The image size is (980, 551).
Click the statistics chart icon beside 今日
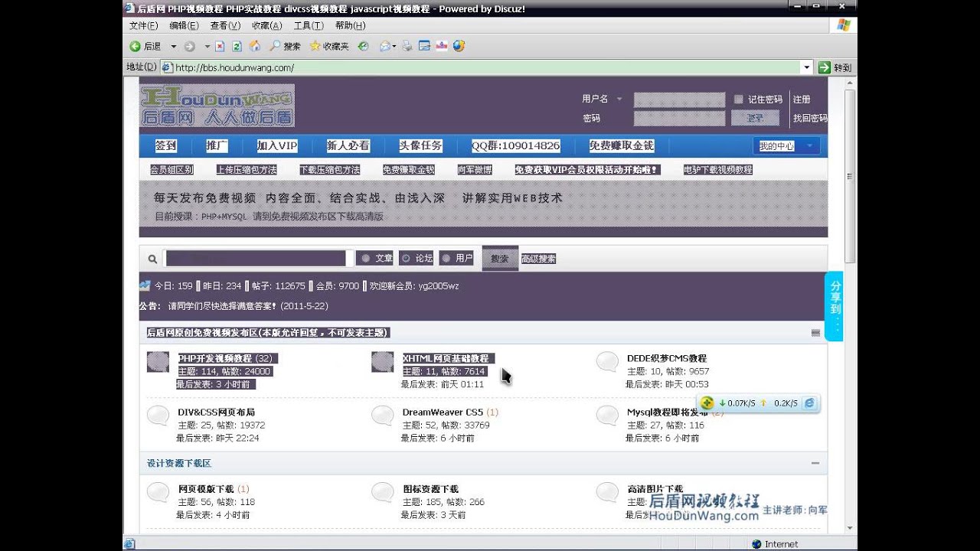145,285
